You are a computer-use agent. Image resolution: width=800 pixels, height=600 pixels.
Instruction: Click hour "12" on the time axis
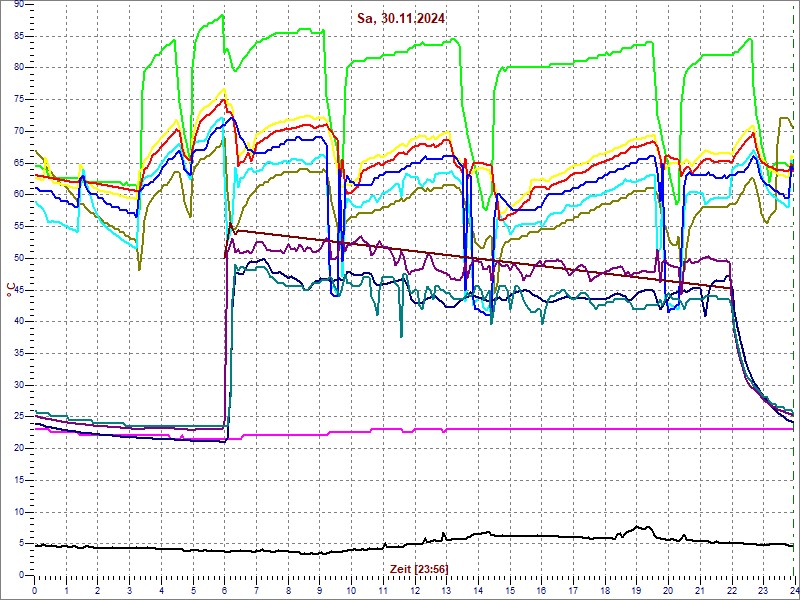pyautogui.click(x=415, y=590)
